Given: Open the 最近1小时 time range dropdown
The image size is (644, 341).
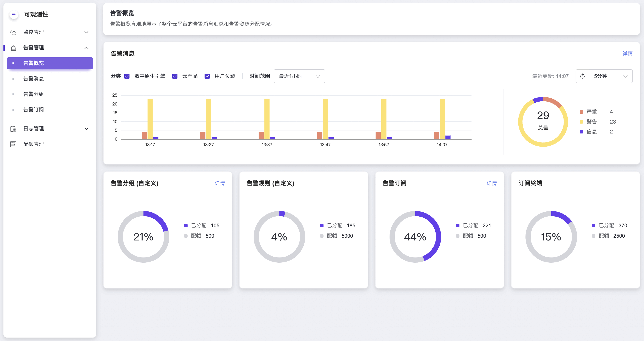Looking at the screenshot, I should (299, 76).
